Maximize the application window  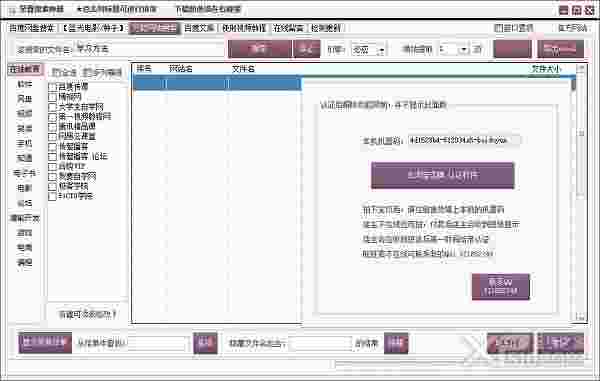coord(576,10)
